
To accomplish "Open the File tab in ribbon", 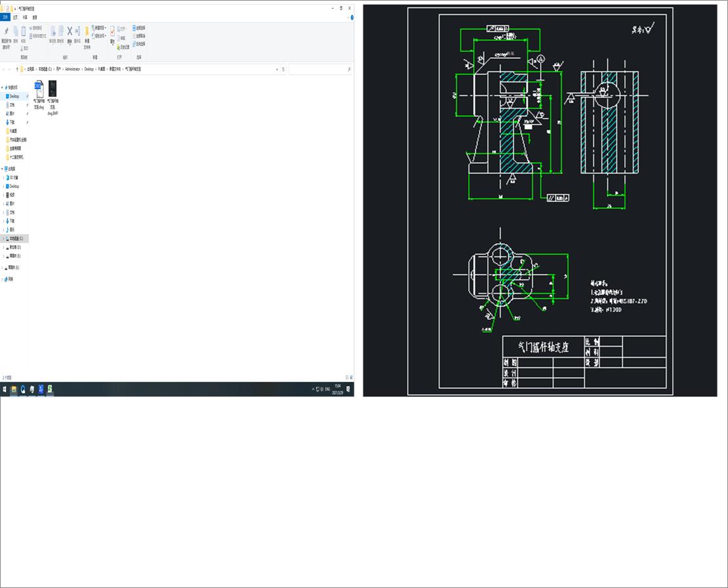I will coord(6,18).
